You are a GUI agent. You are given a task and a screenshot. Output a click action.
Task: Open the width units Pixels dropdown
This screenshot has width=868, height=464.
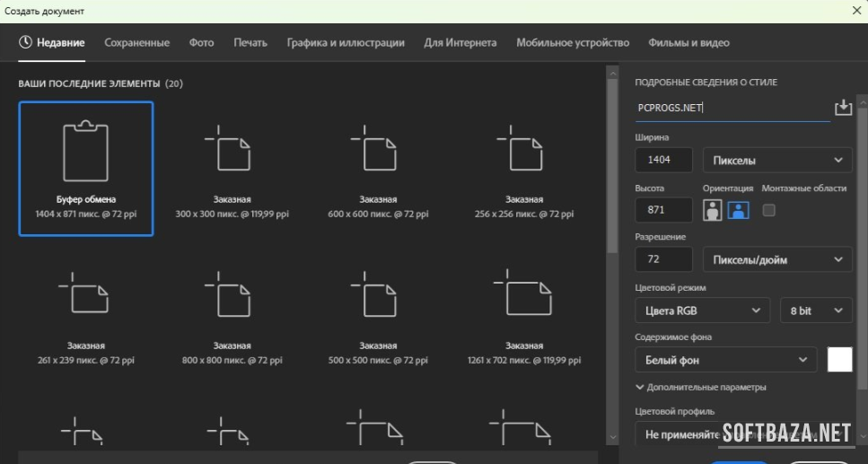(x=776, y=161)
